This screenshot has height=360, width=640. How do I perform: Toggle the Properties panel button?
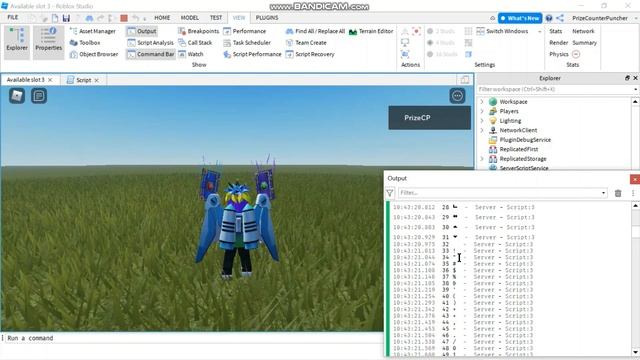pyautogui.click(x=49, y=42)
